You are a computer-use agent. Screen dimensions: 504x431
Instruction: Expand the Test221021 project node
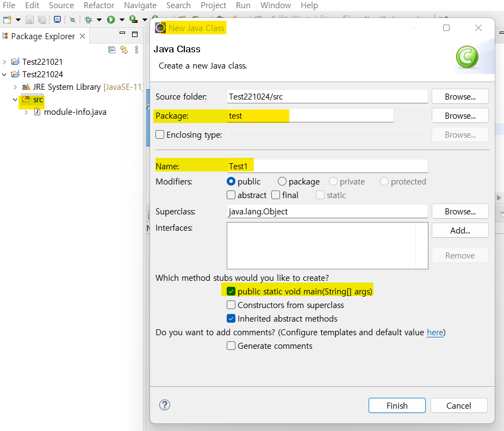[x=4, y=61]
